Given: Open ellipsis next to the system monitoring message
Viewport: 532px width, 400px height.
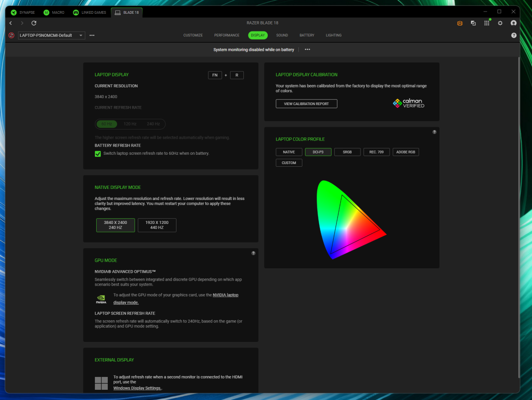Looking at the screenshot, I should [307, 50].
